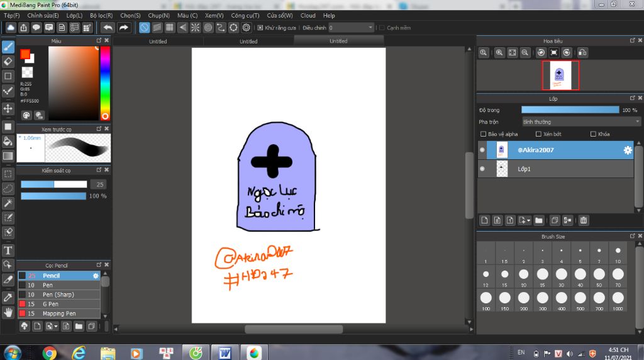This screenshot has width=644, height=360.
Task: Toggle Khử răng cưa anti-aliasing checkbox
Action: 260,28
